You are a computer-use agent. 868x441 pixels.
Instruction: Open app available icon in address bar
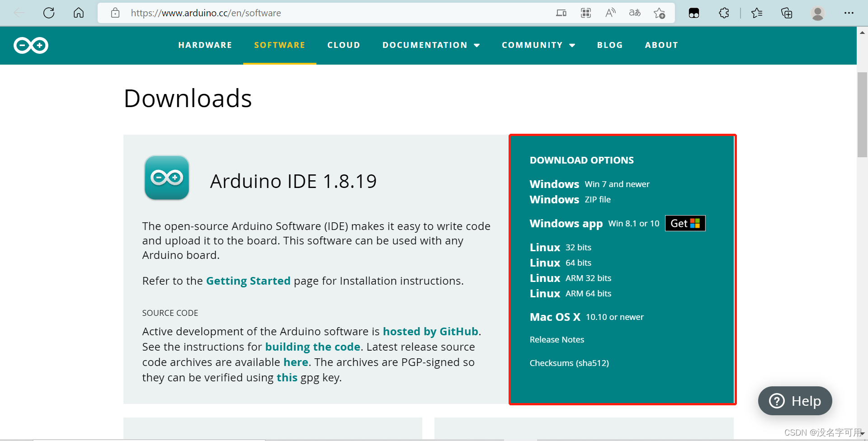click(x=561, y=13)
